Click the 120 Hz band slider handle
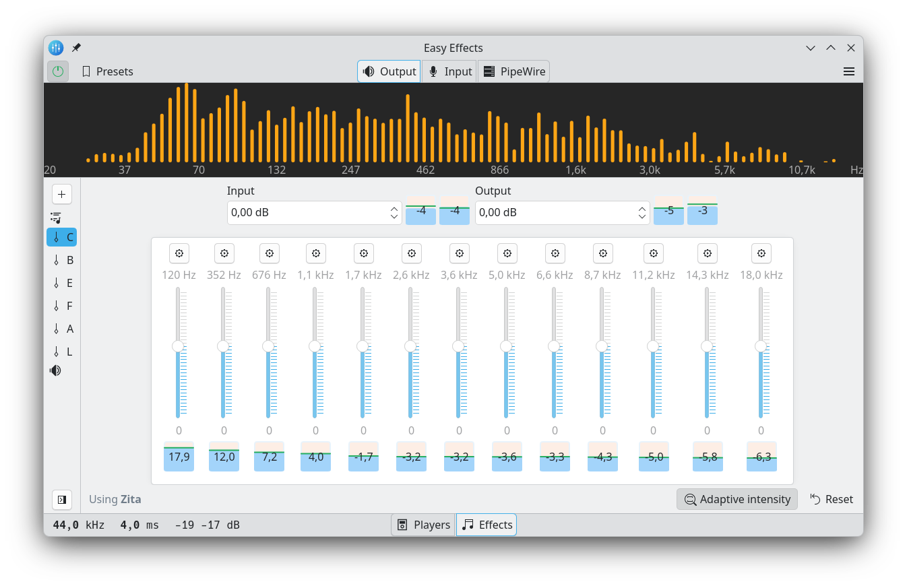 click(178, 346)
